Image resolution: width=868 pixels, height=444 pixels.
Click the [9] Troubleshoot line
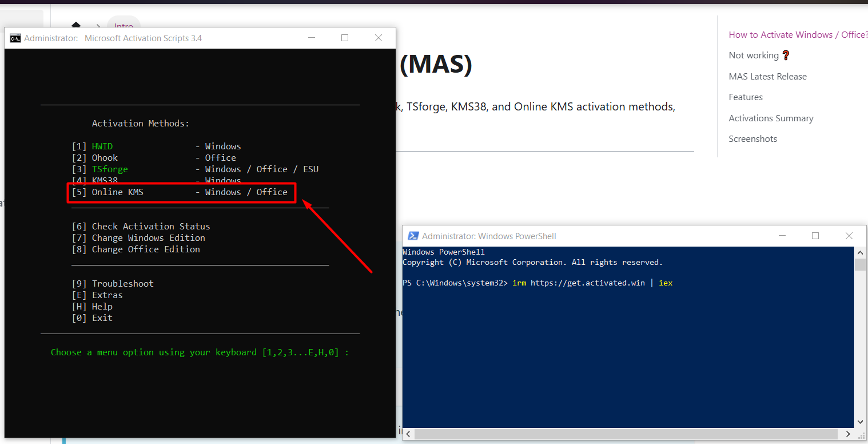(113, 284)
